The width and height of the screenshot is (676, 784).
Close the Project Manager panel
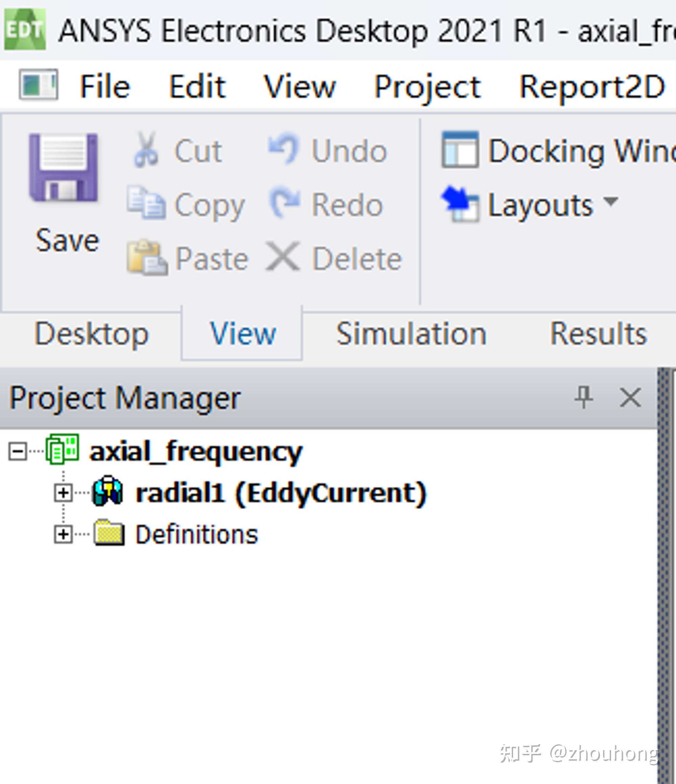pyautogui.click(x=630, y=397)
